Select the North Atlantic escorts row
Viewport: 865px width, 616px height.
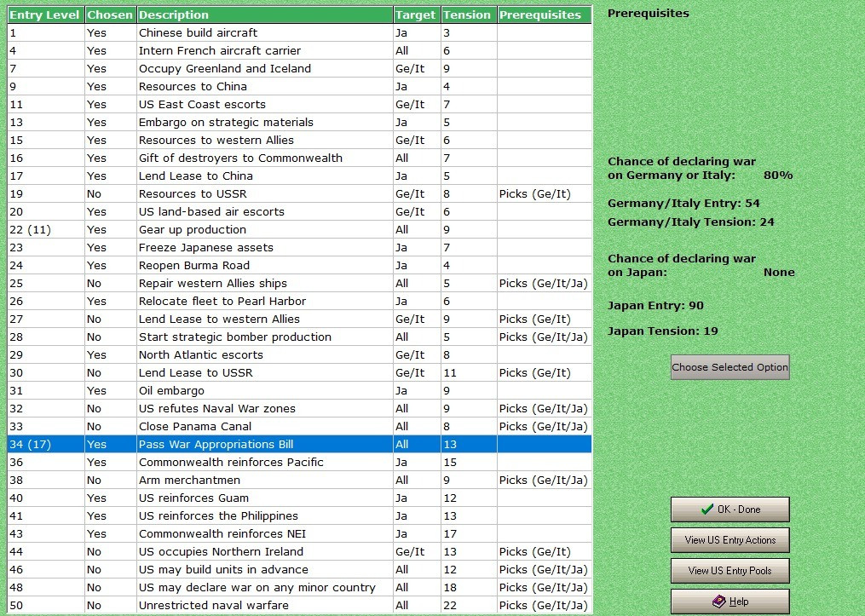pyautogui.click(x=299, y=354)
